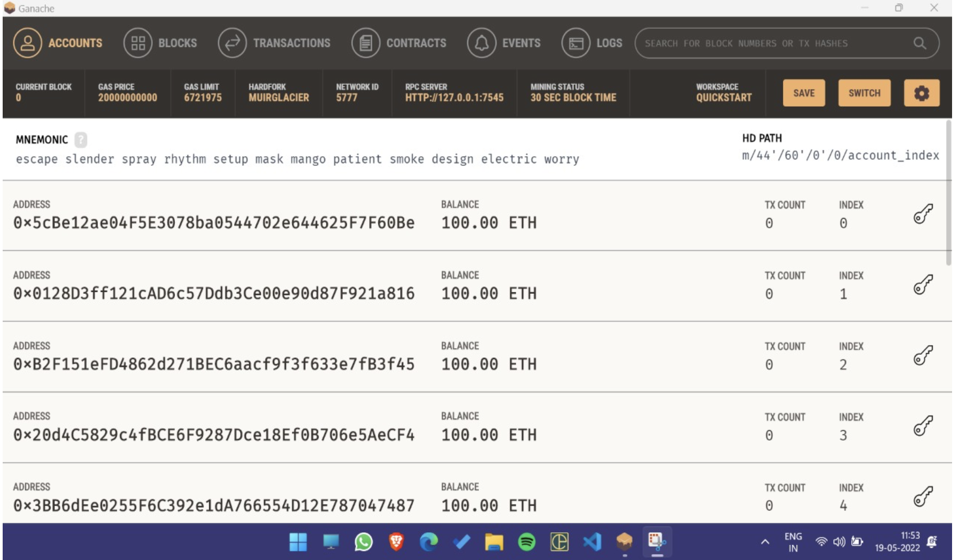
Task: Open workspace settings gear
Action: coord(922,93)
